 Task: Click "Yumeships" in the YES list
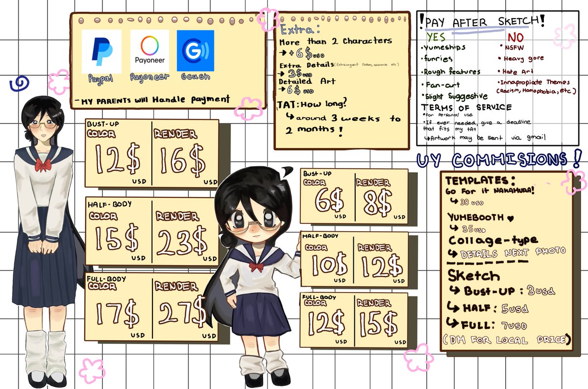point(443,48)
